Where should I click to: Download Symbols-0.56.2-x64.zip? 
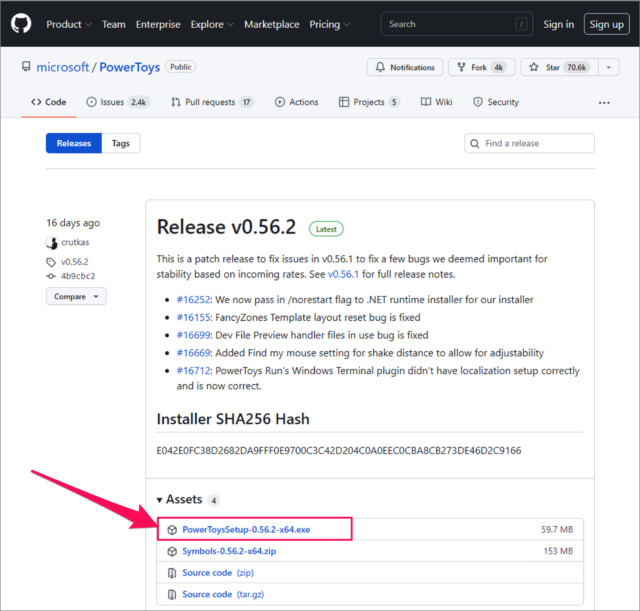point(230,550)
